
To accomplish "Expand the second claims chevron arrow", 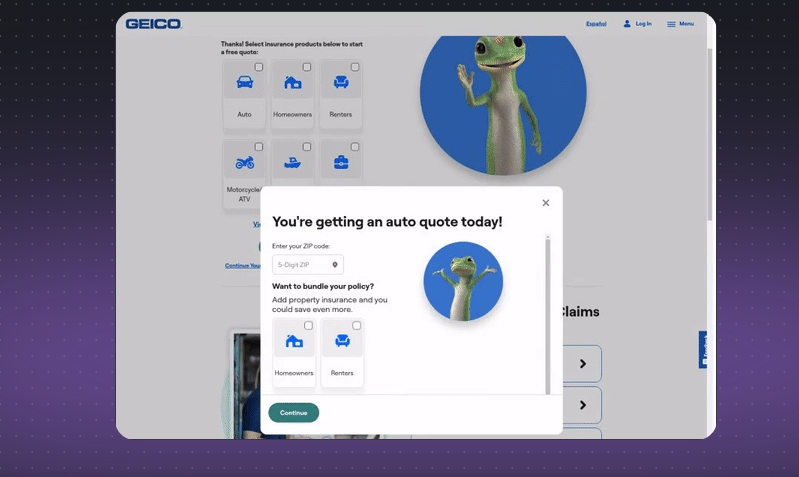I will (582, 405).
